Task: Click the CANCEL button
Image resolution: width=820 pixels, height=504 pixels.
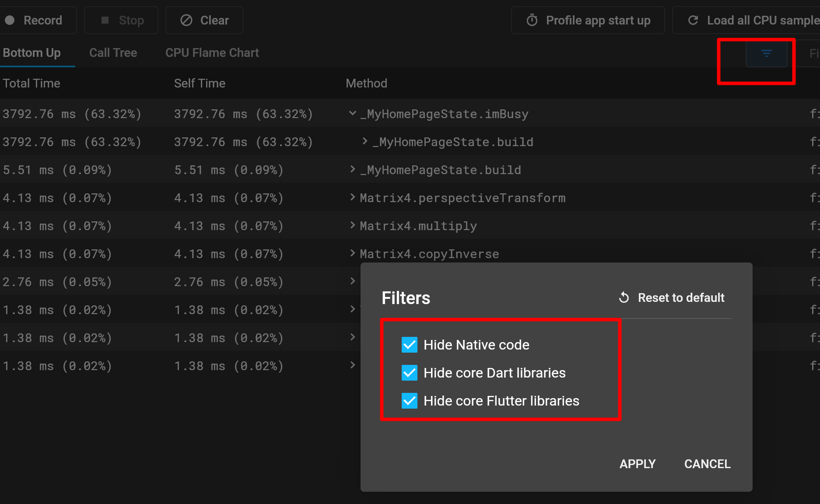Action: (x=708, y=464)
